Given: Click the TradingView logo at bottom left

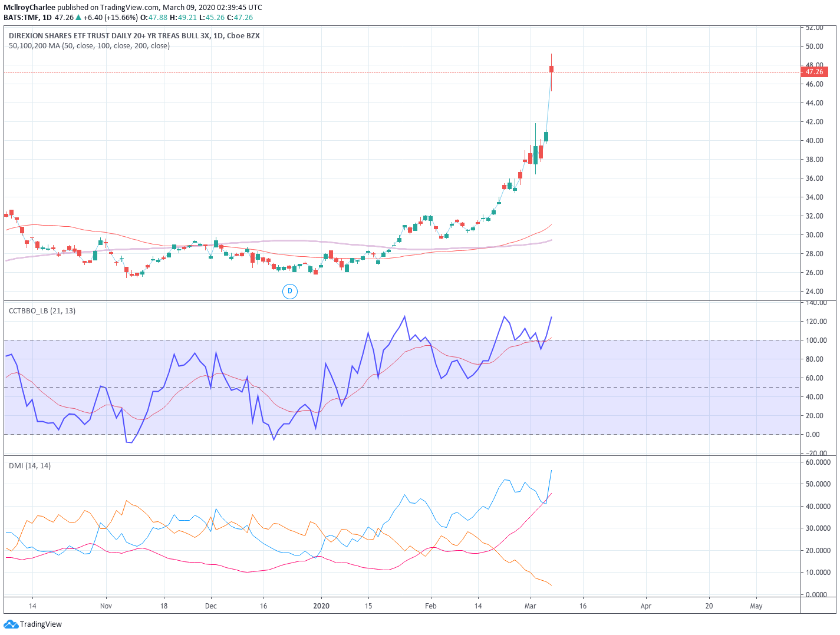Looking at the screenshot, I should click(x=32, y=624).
